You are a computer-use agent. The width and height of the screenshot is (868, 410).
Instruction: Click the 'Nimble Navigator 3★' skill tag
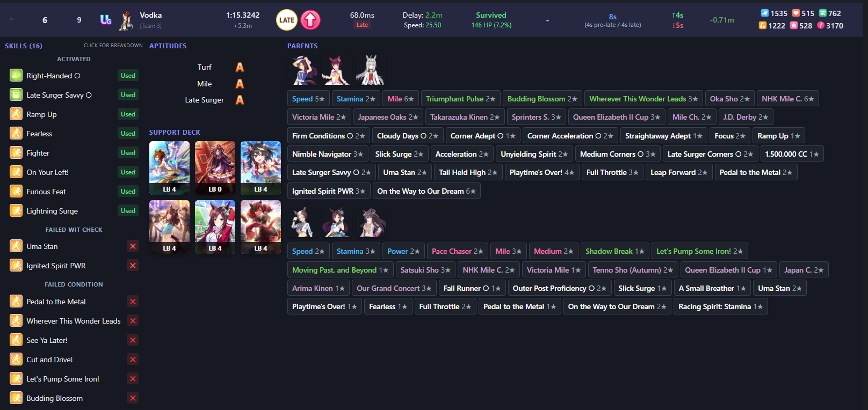[328, 154]
